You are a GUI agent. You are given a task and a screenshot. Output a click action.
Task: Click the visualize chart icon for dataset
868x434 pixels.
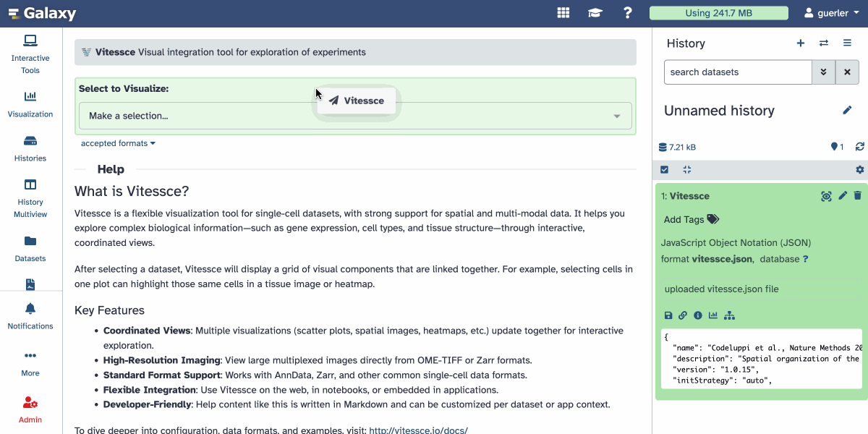pyautogui.click(x=713, y=315)
